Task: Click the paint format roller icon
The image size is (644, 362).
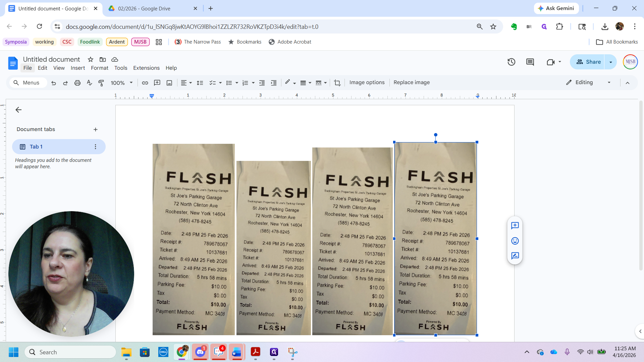Action: pos(101,83)
